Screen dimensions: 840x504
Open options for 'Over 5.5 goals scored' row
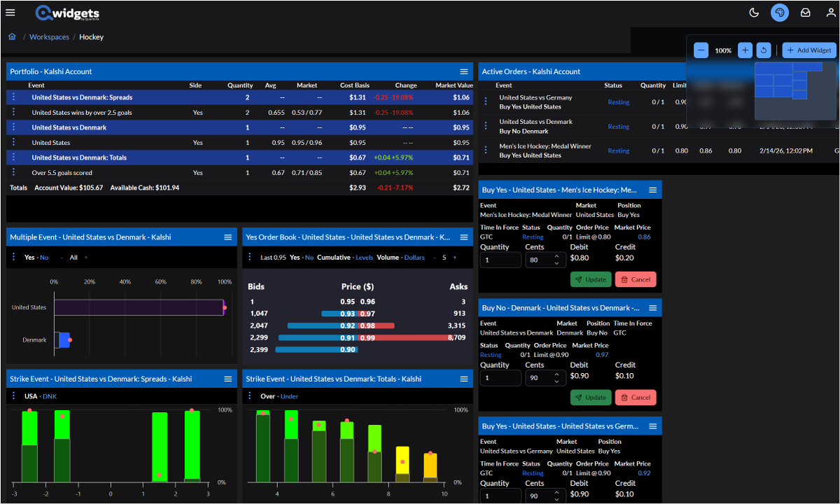point(13,172)
